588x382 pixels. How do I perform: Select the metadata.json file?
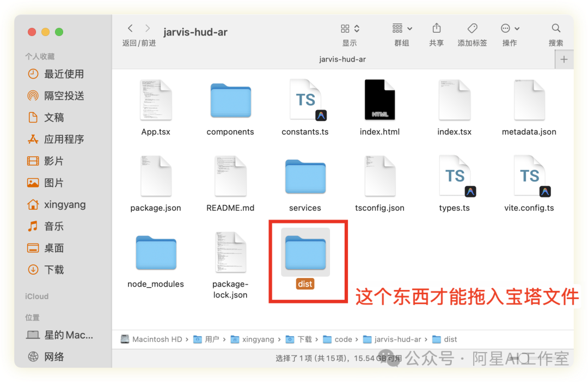[529, 108]
